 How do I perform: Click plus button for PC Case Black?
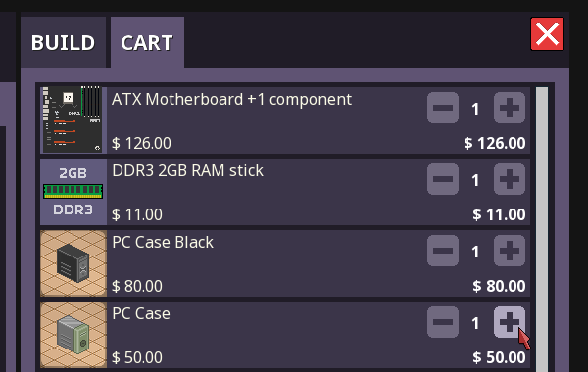[510, 251]
